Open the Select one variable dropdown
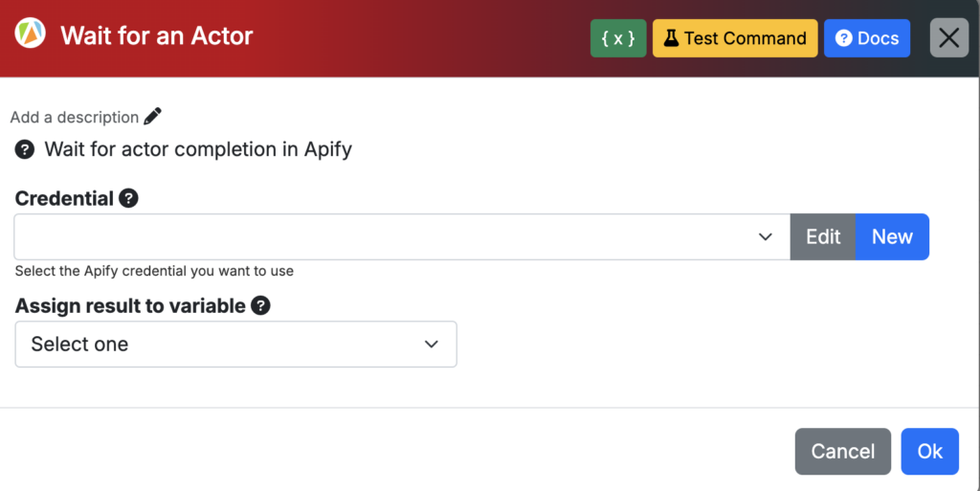This screenshot has height=491, width=980. pos(236,345)
